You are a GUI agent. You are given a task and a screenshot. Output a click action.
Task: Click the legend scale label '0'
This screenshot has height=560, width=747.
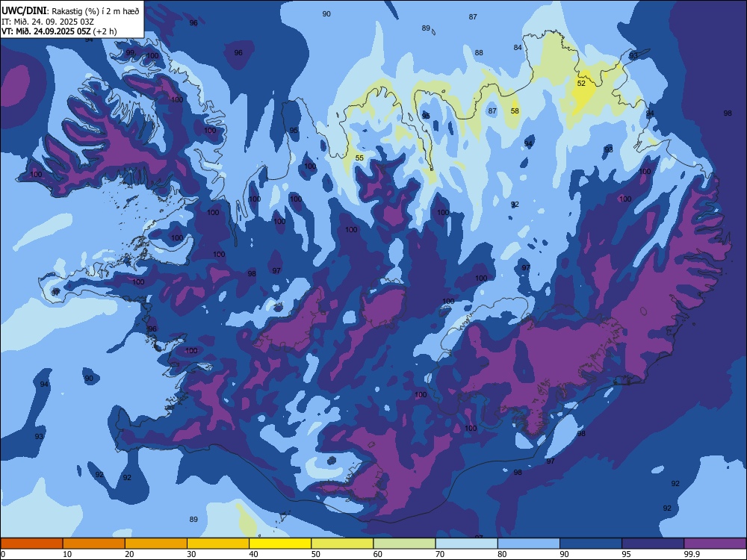point(3,554)
